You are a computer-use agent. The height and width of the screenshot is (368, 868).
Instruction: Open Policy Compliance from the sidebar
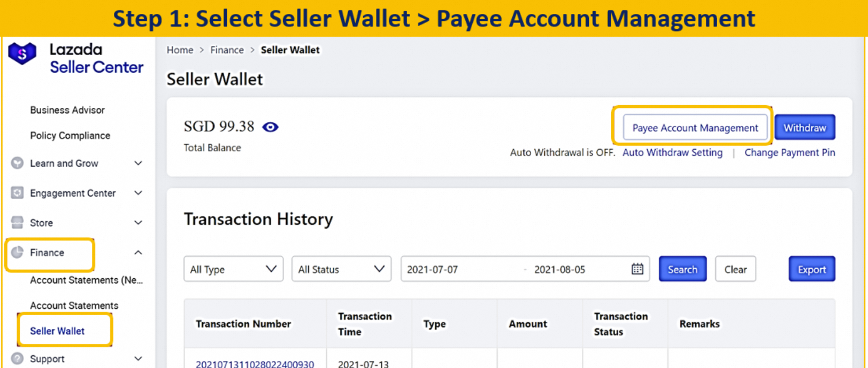(70, 135)
